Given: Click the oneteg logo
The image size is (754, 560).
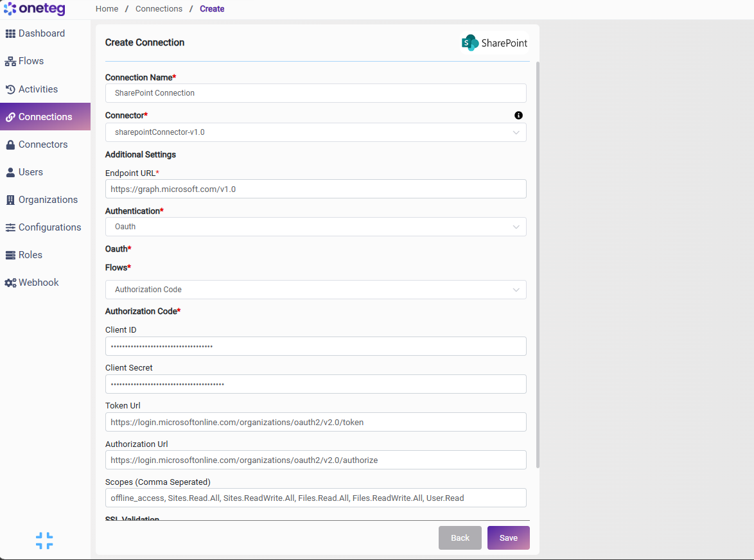Looking at the screenshot, I should click(34, 8).
